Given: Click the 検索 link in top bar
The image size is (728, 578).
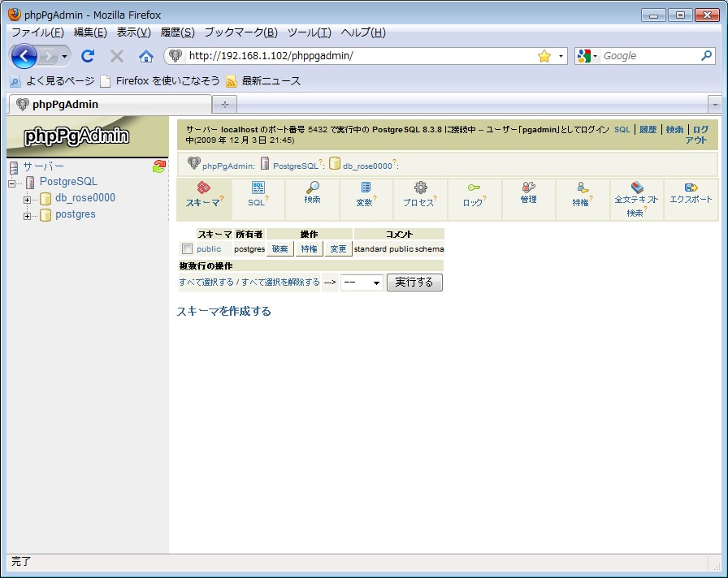Looking at the screenshot, I should [x=674, y=130].
